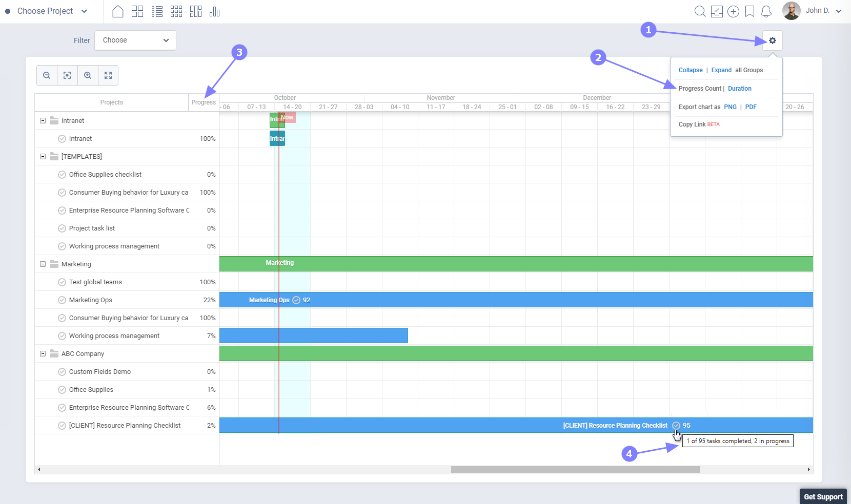The image size is (851, 504).
Task: Open the gear settings menu on the chart
Action: [773, 40]
